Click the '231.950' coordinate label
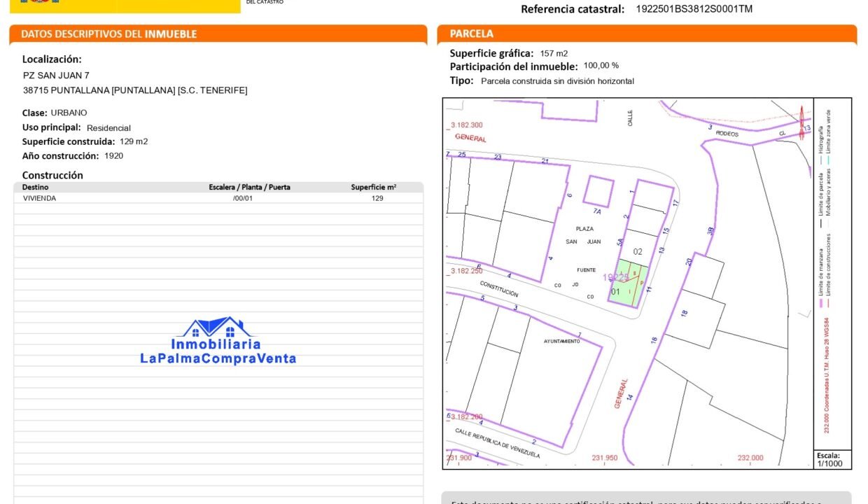Image resolution: width=868 pixels, height=504 pixels. coord(606,458)
